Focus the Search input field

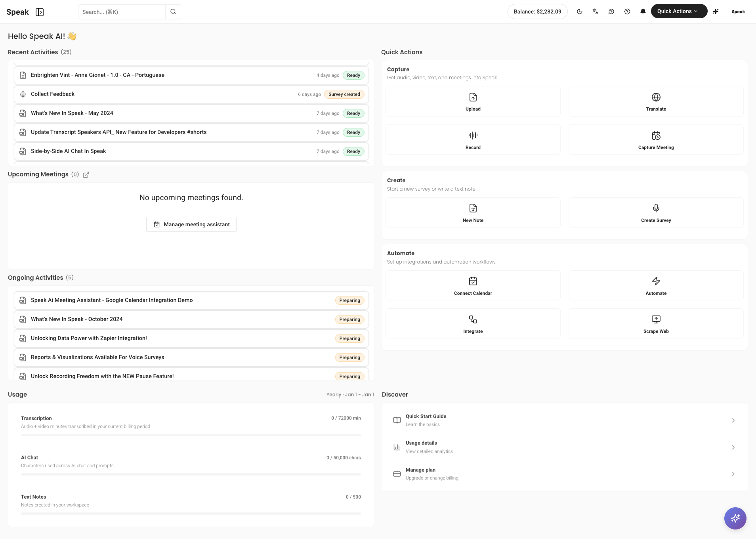pyautogui.click(x=122, y=12)
